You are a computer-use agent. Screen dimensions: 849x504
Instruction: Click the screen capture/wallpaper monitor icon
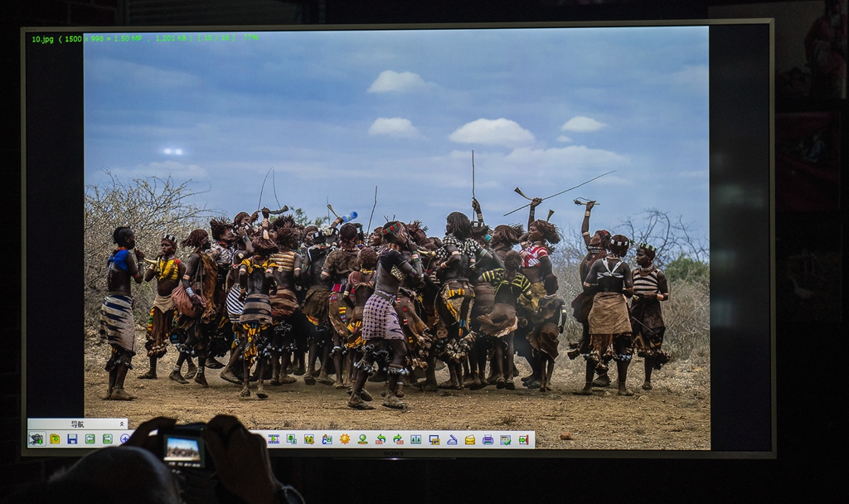click(x=434, y=439)
